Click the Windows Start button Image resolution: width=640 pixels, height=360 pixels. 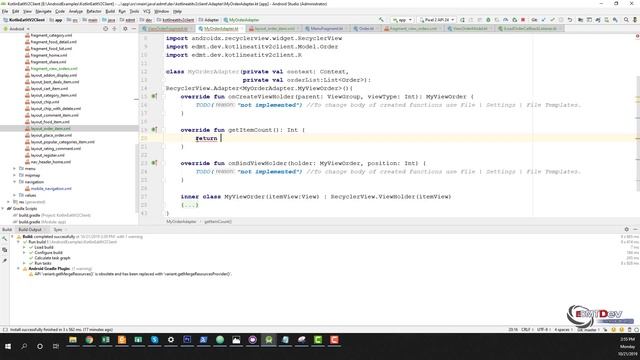click(x=7, y=346)
